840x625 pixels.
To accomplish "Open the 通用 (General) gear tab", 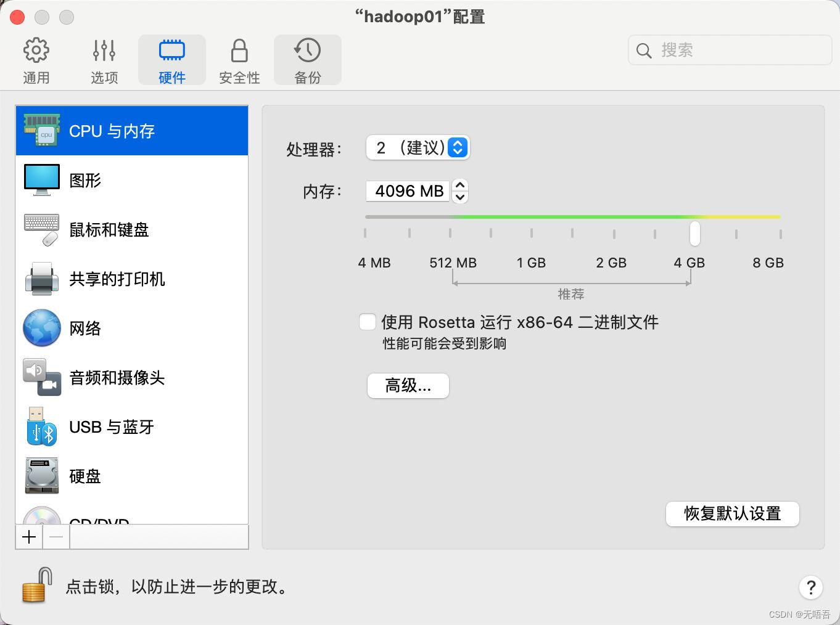I will tap(36, 60).
